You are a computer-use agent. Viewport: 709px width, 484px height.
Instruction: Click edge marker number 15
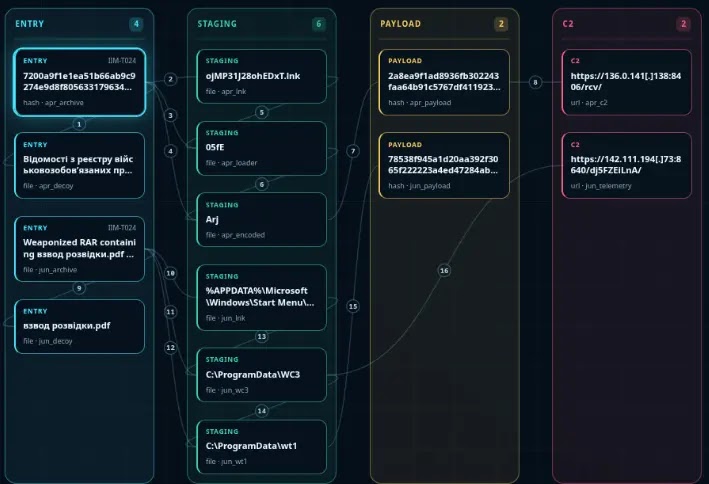(353, 306)
